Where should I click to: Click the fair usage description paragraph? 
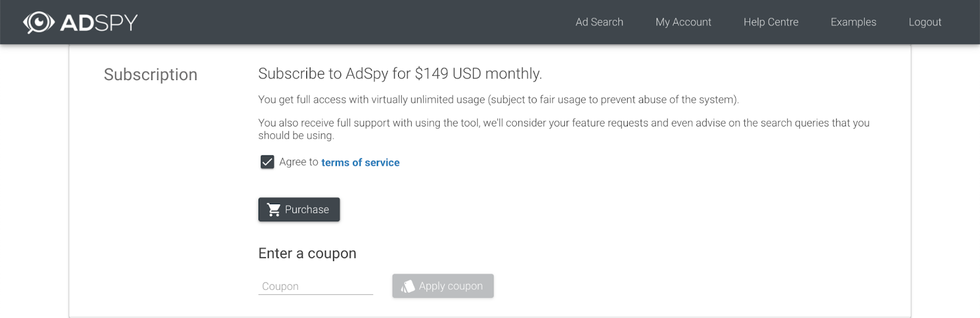click(499, 100)
